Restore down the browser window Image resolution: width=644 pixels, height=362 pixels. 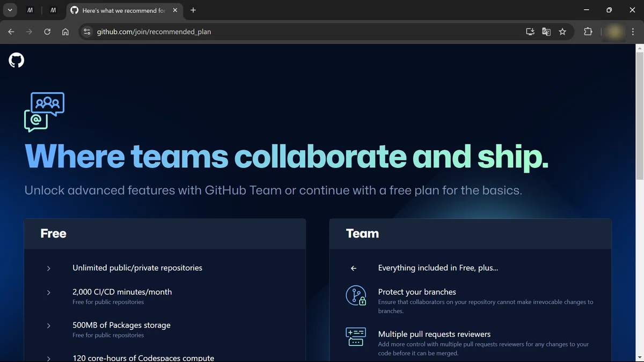tap(609, 10)
